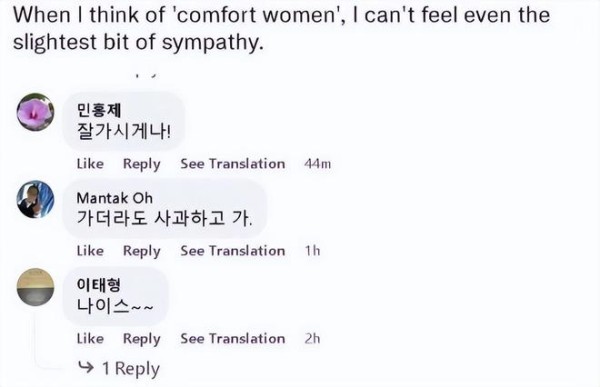Open the 2h timestamp link

pos(312,338)
